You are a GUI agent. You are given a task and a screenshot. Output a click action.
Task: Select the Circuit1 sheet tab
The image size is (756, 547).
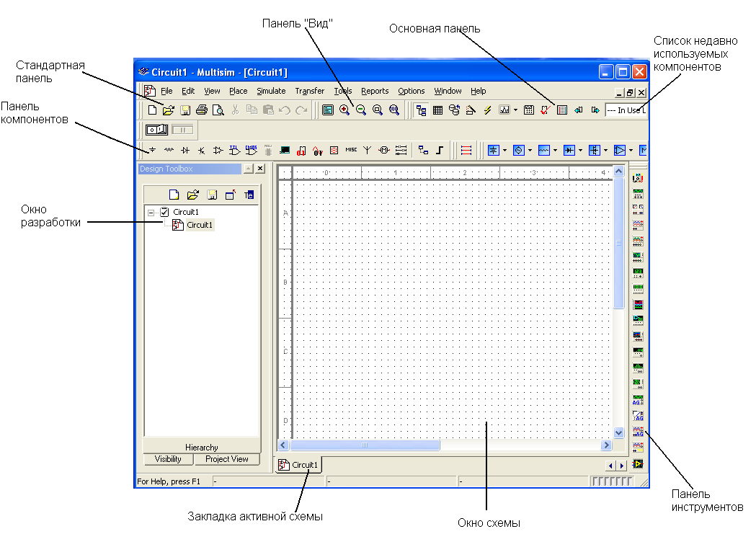coord(298,465)
